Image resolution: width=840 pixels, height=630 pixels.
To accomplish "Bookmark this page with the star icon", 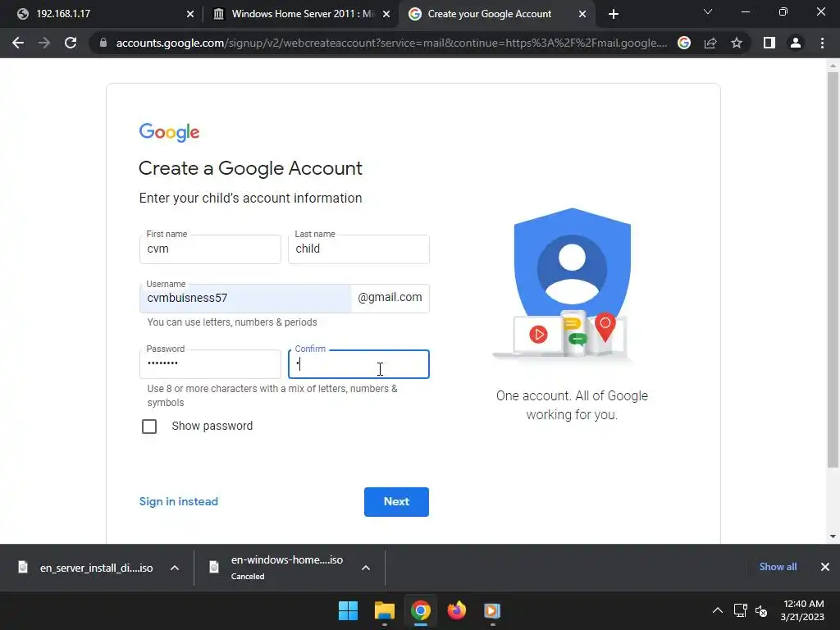I will point(737,43).
